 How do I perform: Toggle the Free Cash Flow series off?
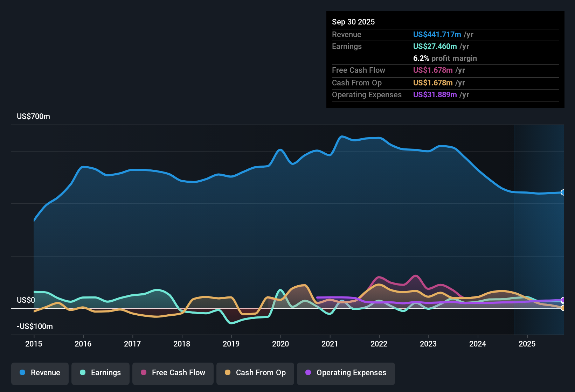pos(173,373)
